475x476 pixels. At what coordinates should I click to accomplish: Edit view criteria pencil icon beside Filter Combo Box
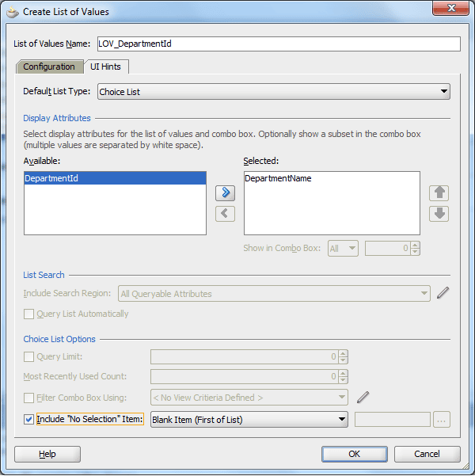coord(363,398)
